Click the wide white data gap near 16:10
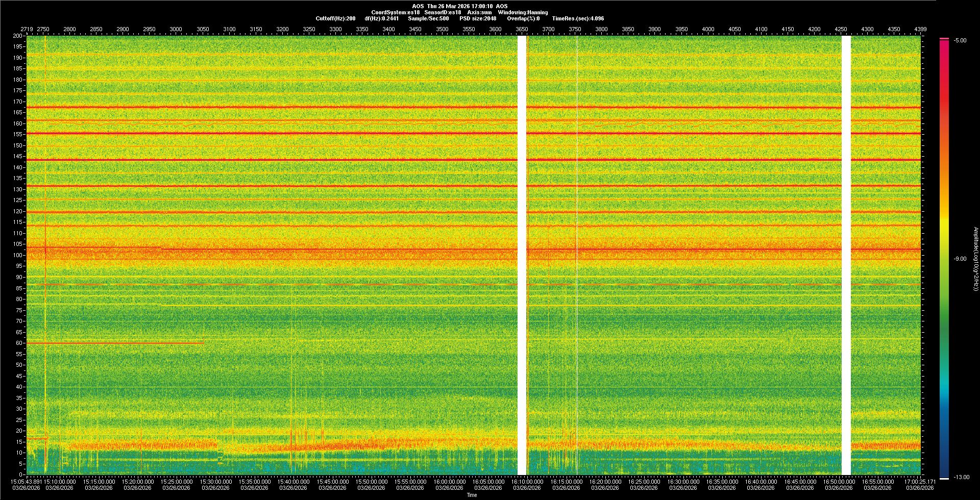The image size is (980, 500). click(x=522, y=255)
